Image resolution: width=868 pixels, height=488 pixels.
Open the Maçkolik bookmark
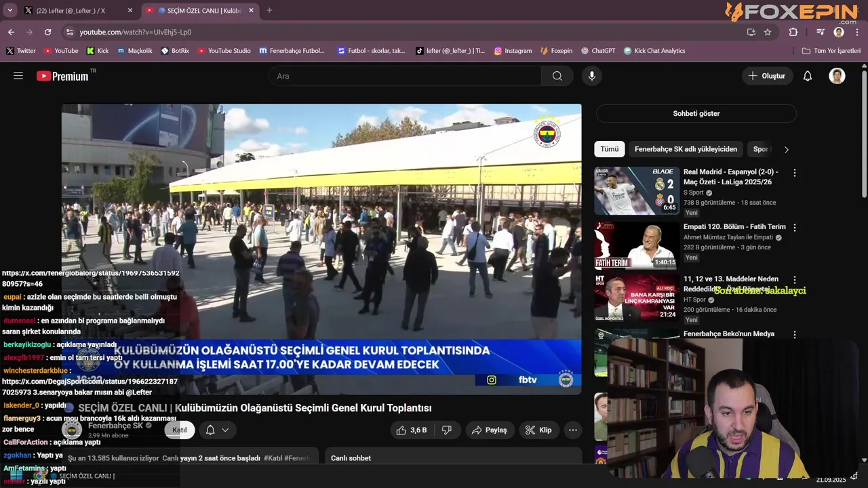[135, 51]
